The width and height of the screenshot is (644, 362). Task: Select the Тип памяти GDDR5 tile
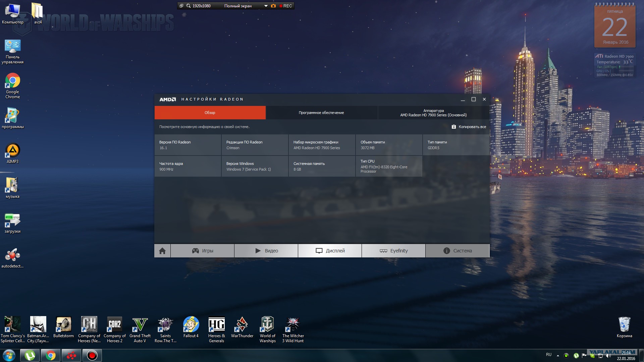pos(456,145)
